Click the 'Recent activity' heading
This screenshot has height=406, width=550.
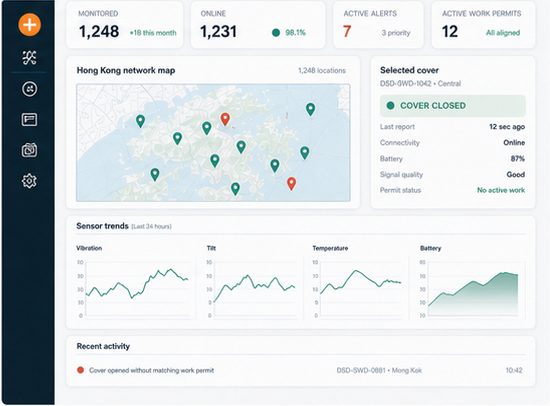pos(103,346)
